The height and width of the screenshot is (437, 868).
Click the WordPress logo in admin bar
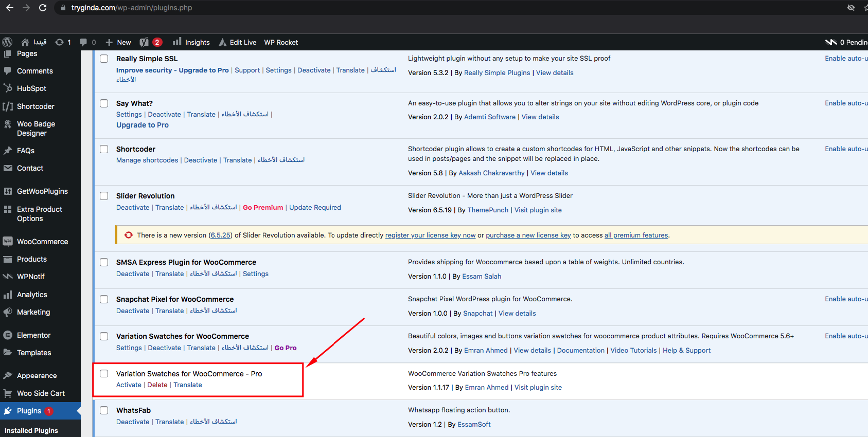point(7,42)
